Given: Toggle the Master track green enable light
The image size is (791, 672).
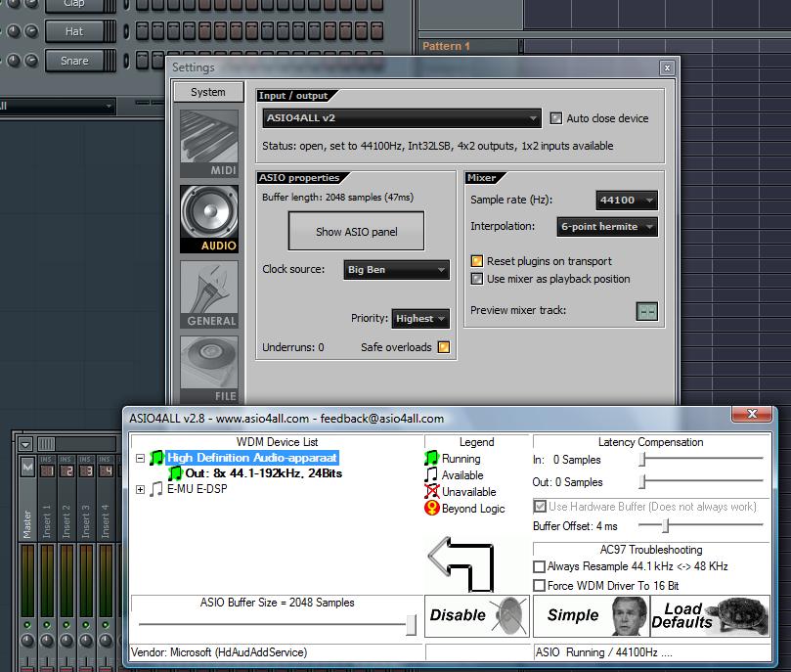Looking at the screenshot, I should [27, 625].
